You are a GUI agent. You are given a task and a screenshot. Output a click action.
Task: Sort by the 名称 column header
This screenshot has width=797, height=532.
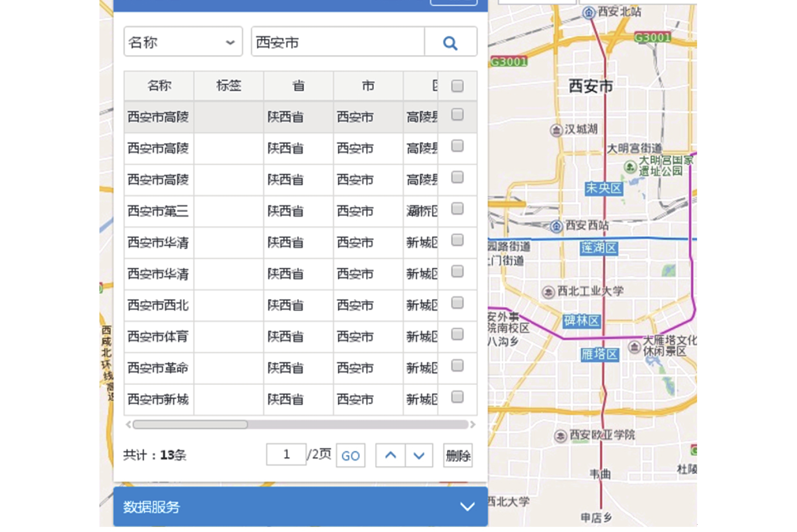tap(159, 86)
